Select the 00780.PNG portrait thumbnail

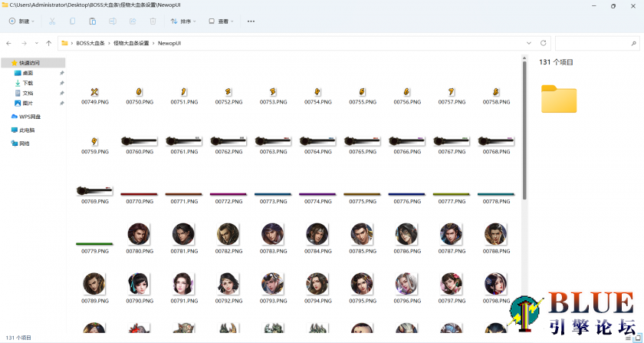pyautogui.click(x=140, y=233)
